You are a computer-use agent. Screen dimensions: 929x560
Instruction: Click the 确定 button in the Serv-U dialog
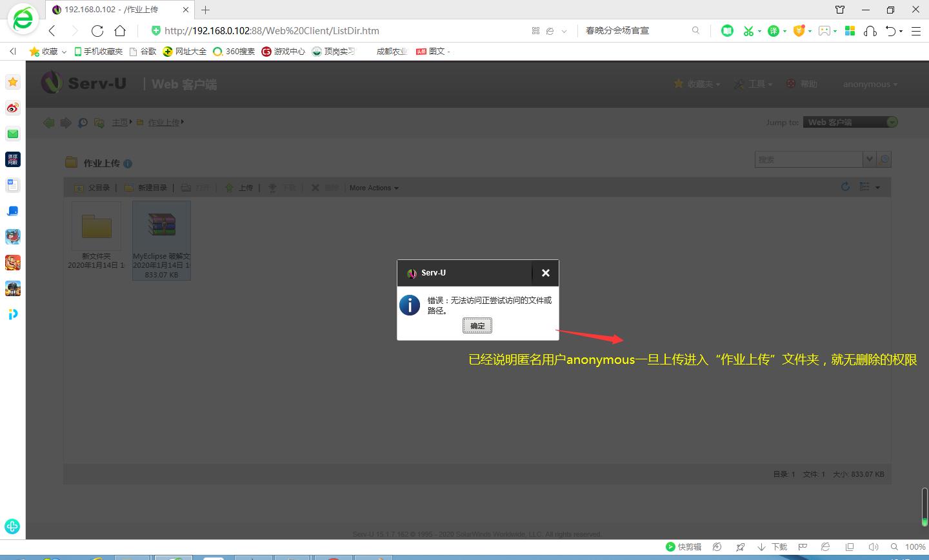pyautogui.click(x=477, y=326)
